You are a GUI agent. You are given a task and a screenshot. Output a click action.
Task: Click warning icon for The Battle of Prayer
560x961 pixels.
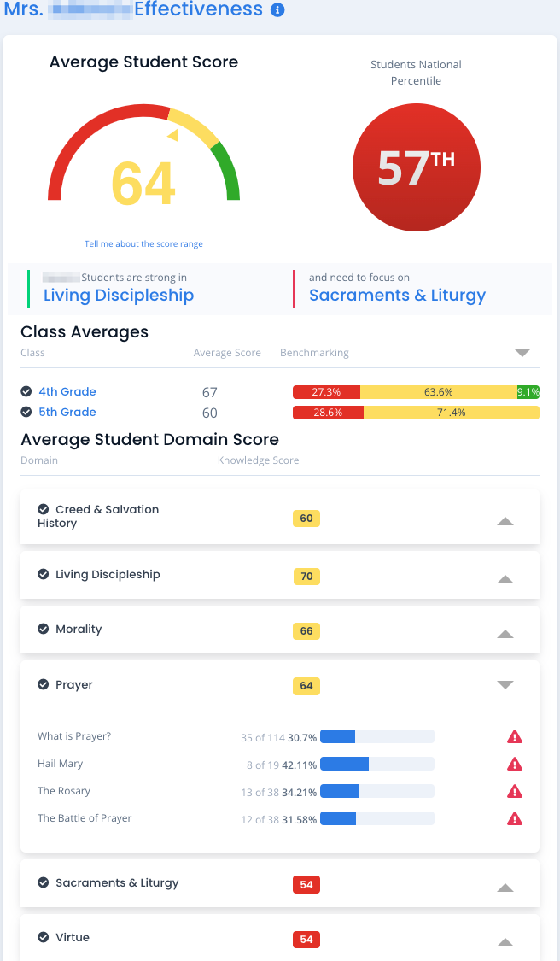tap(515, 819)
